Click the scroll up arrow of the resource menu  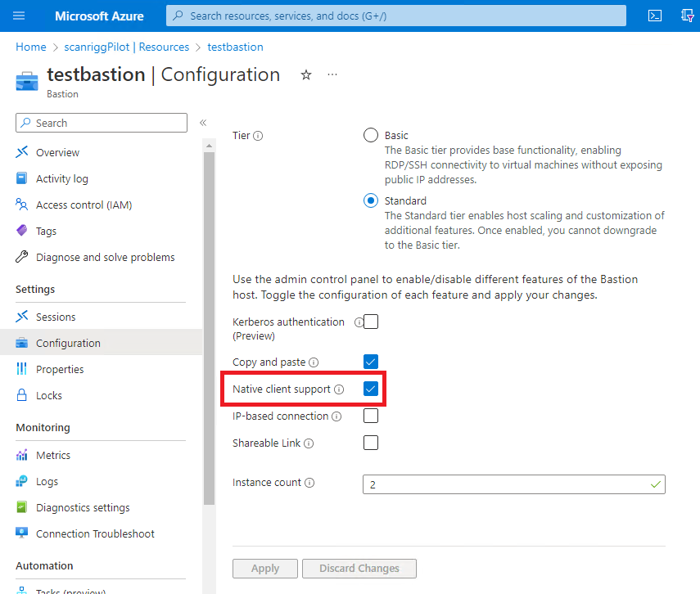(x=209, y=146)
